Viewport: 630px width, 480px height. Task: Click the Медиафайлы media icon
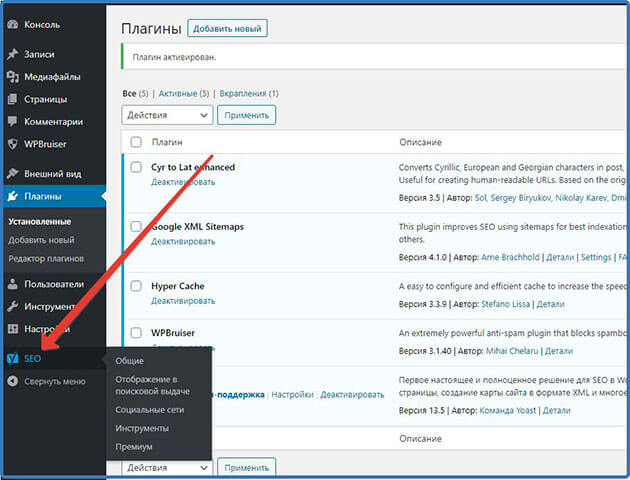tap(13, 76)
